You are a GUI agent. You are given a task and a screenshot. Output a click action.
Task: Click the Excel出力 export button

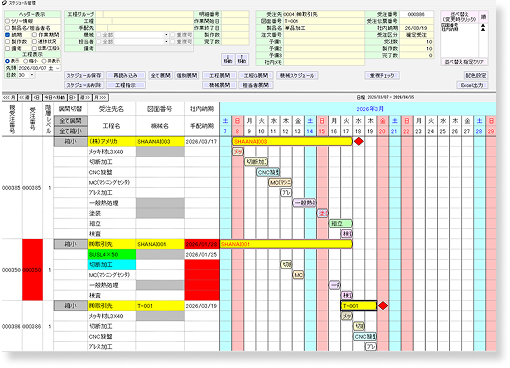(472, 85)
